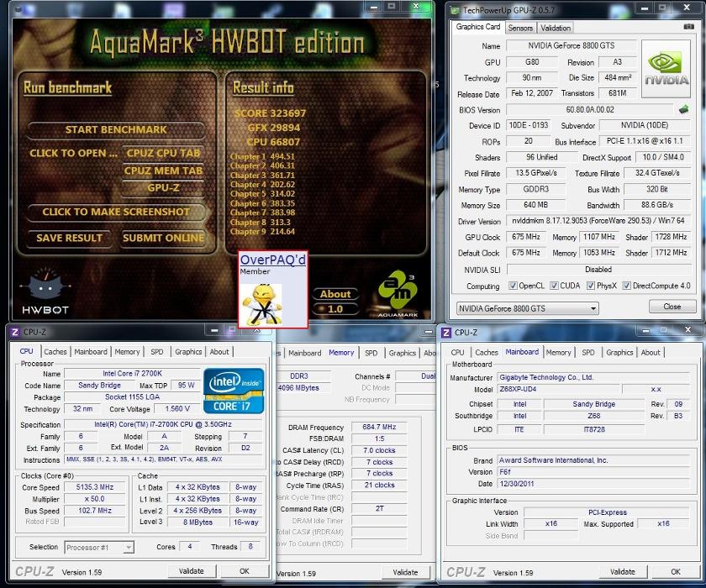This screenshot has height=588, width=706.
Task: Click the CPU-Z Z icon in Mainboard window title
Action: click(446, 333)
